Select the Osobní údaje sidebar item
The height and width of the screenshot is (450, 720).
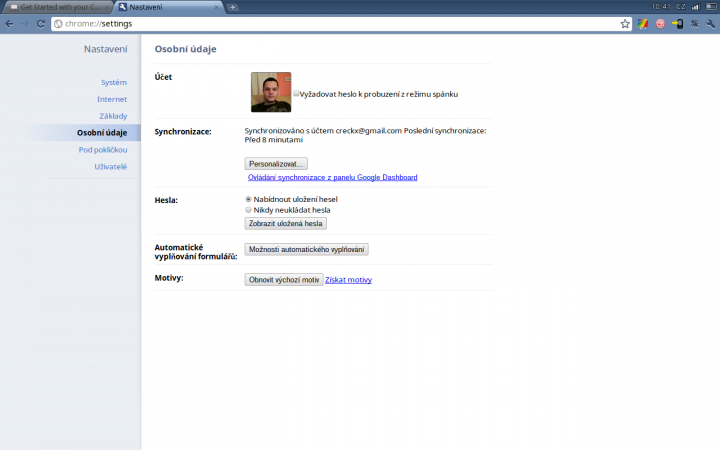[102, 133]
